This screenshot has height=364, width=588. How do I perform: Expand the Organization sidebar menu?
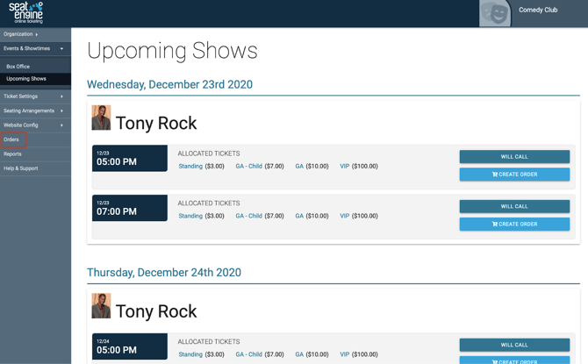pyautogui.click(x=20, y=34)
